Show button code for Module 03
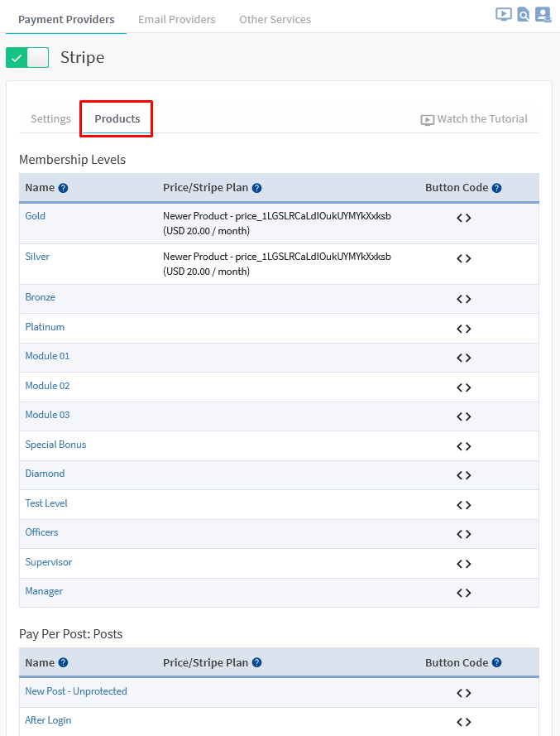 (463, 416)
